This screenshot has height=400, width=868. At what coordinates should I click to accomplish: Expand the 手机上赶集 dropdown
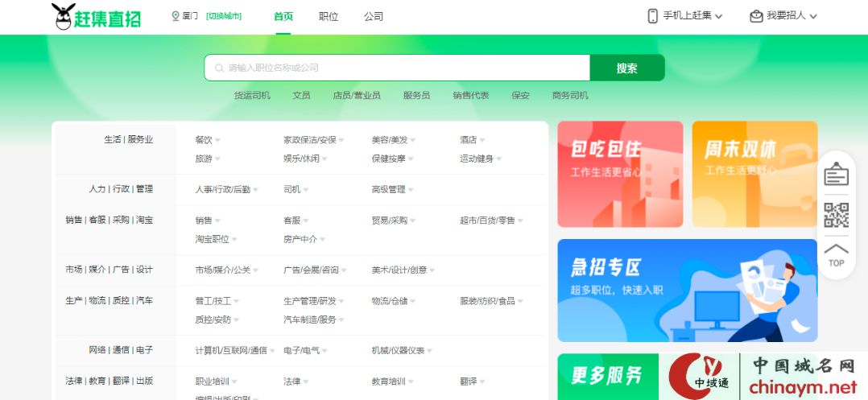(x=692, y=16)
